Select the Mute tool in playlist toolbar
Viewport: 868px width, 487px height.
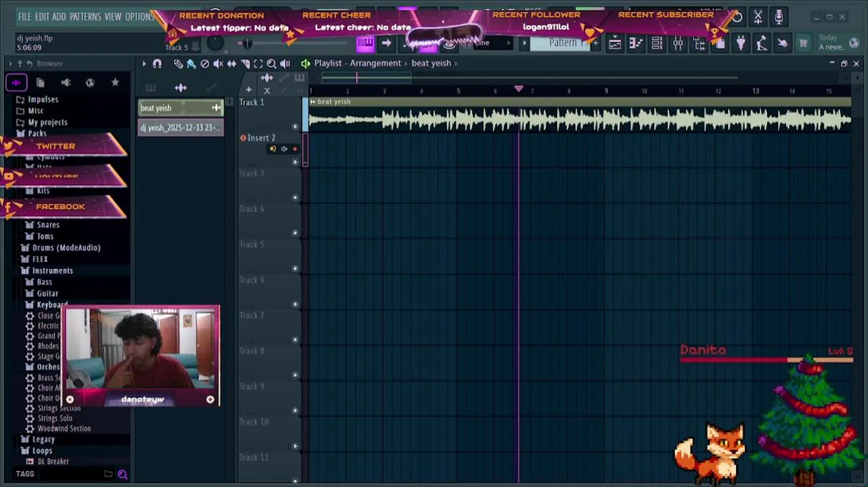[218, 63]
